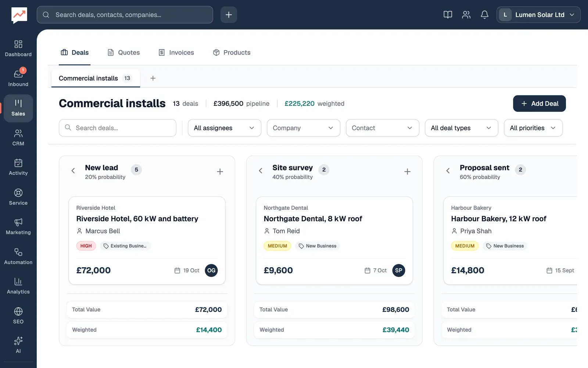Open Marketing section
The height and width of the screenshot is (368, 588).
tap(18, 227)
